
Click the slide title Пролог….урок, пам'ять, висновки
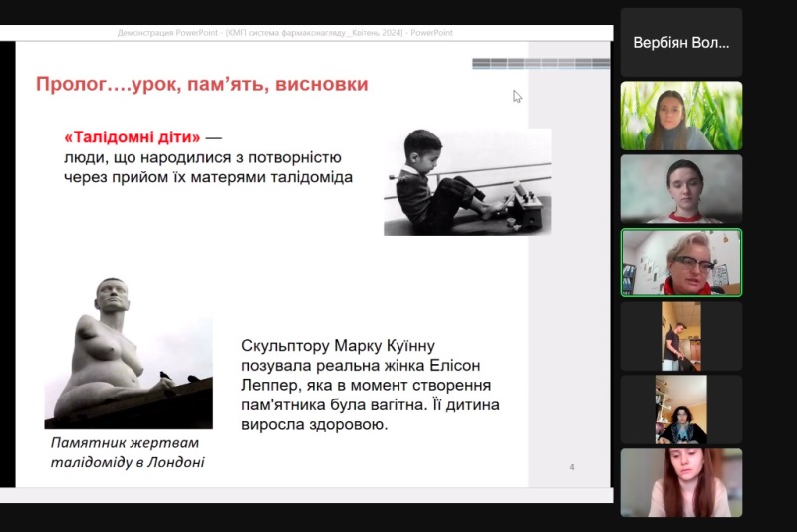click(202, 84)
